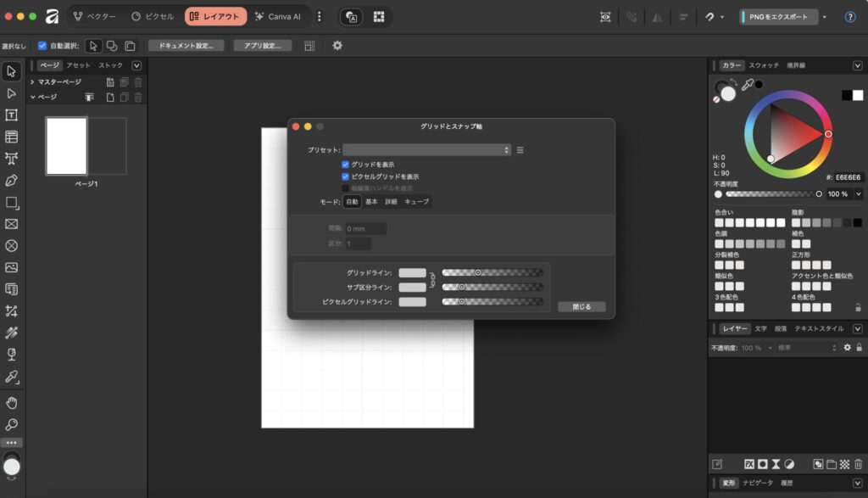868x498 pixels.
Task: Pick the Zoom magnifier tool
Action: tap(12, 424)
